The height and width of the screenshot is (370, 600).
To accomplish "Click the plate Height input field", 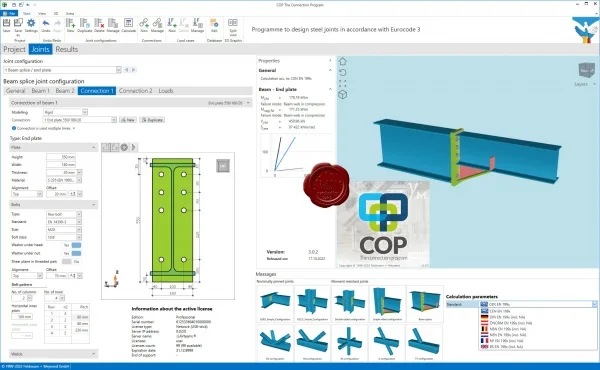I will [61, 157].
